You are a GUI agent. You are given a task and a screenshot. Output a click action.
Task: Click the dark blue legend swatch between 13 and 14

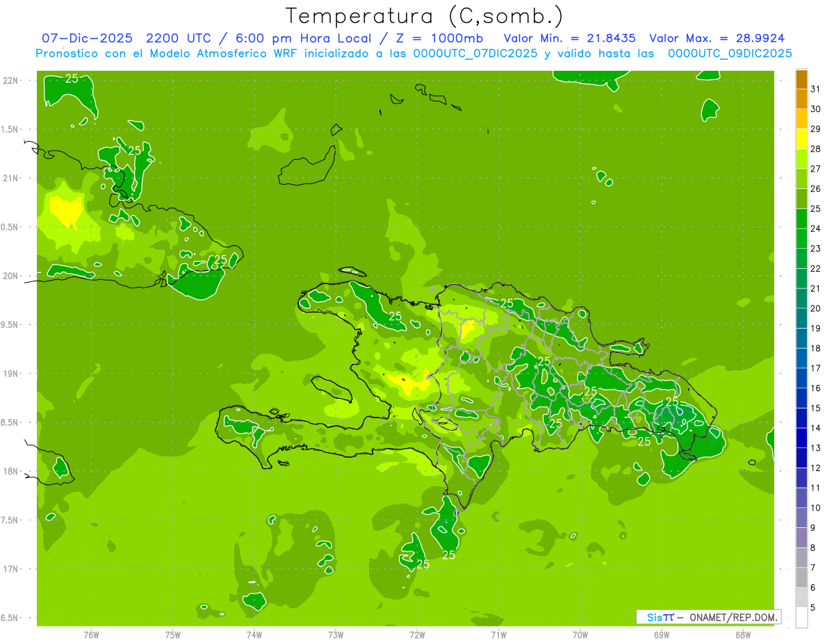pyautogui.click(x=801, y=438)
